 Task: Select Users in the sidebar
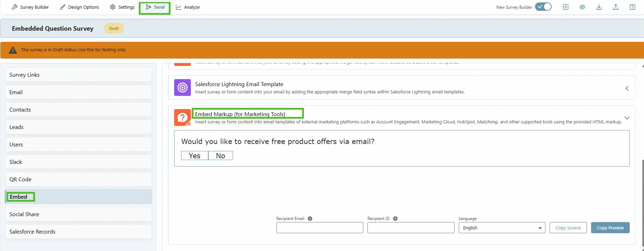point(78,144)
